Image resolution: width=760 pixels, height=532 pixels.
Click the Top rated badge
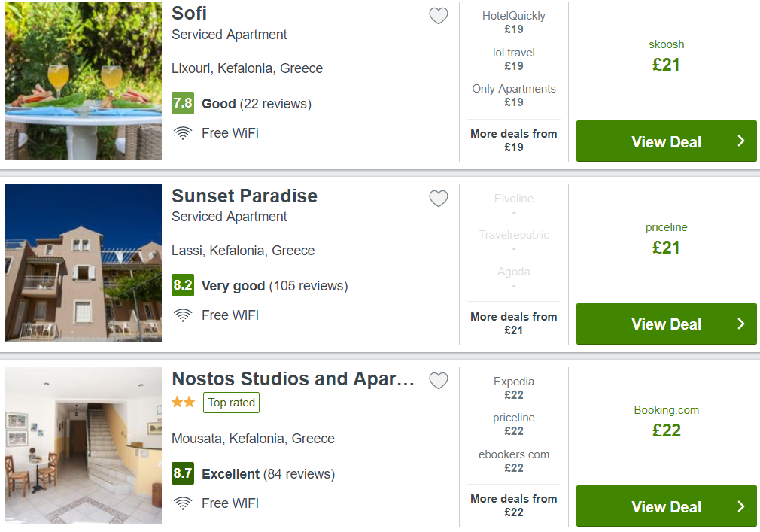(231, 403)
